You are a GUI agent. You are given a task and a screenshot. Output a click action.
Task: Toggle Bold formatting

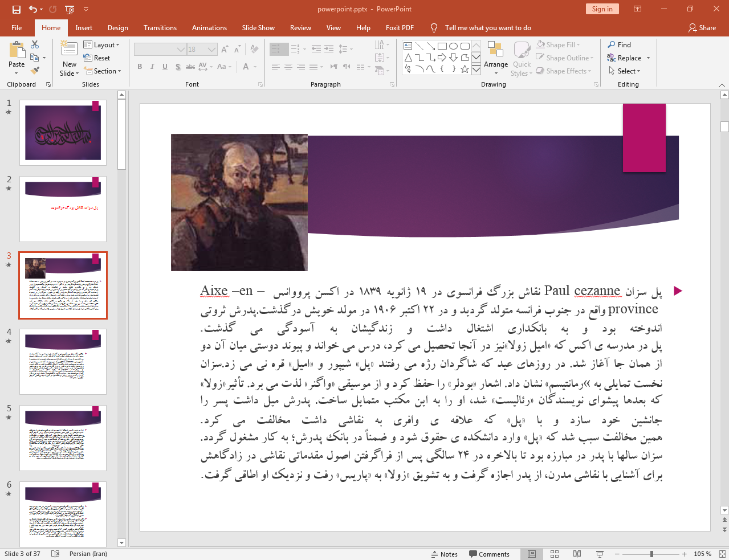pos(140,67)
